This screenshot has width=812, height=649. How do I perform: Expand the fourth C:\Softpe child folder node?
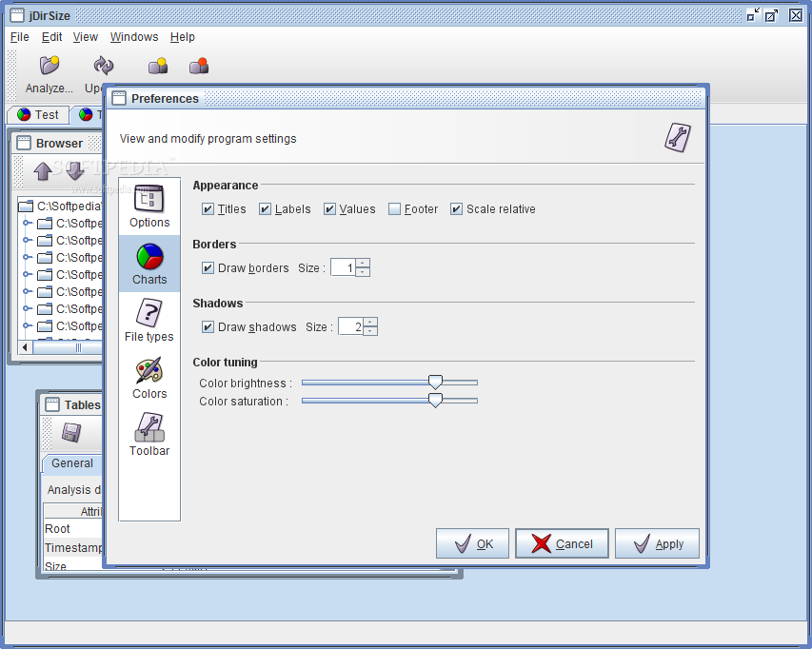28,274
